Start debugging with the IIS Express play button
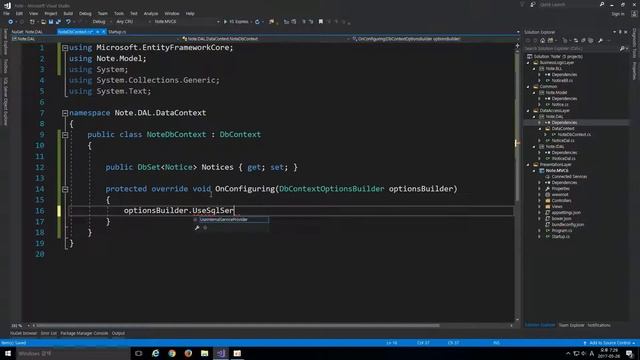This screenshot has height=360, width=640. pyautogui.click(x=236, y=22)
